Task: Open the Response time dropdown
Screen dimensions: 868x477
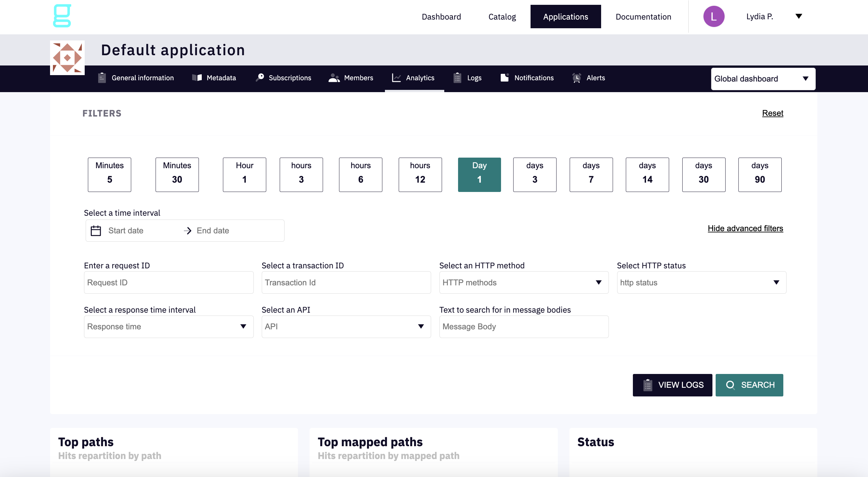Action: coord(168,327)
